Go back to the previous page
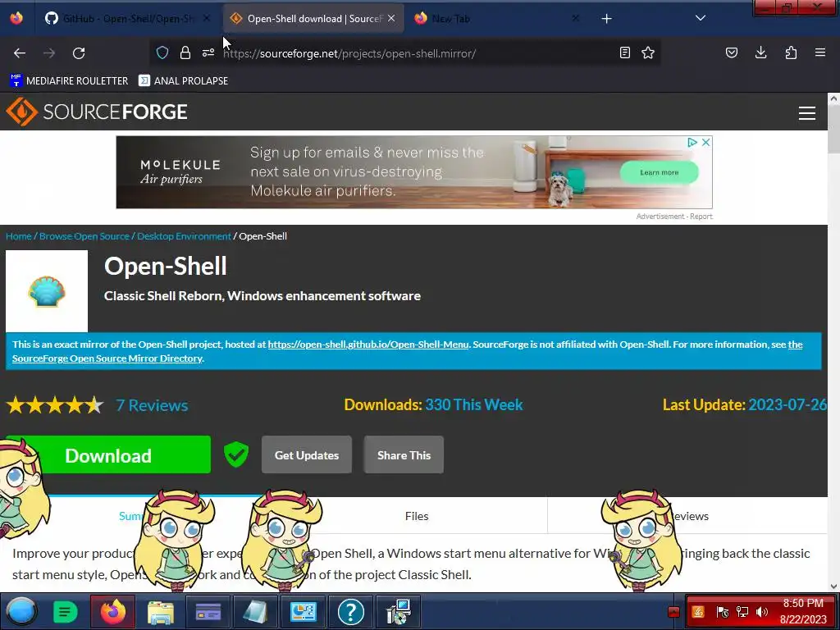840x630 pixels. [20, 53]
